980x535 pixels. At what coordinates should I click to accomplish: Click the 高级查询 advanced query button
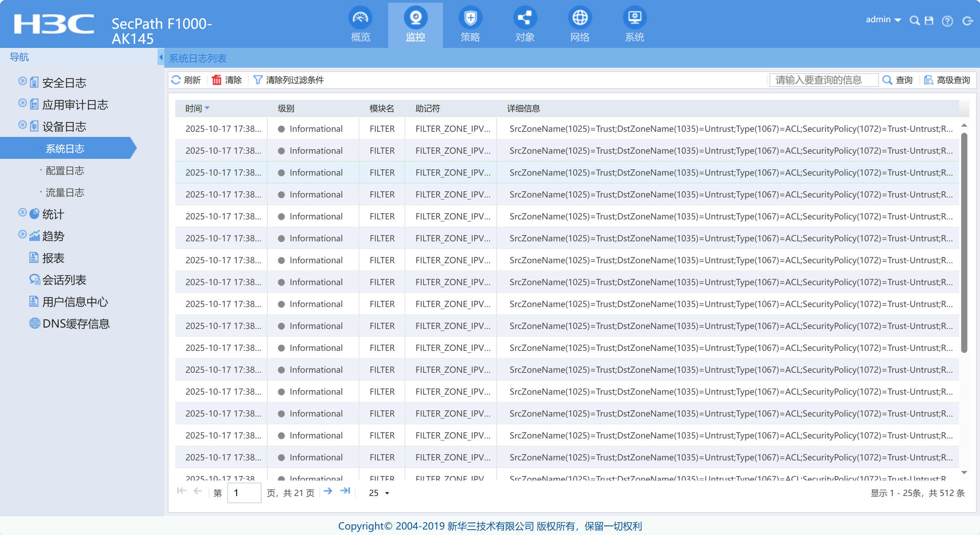[x=947, y=80]
